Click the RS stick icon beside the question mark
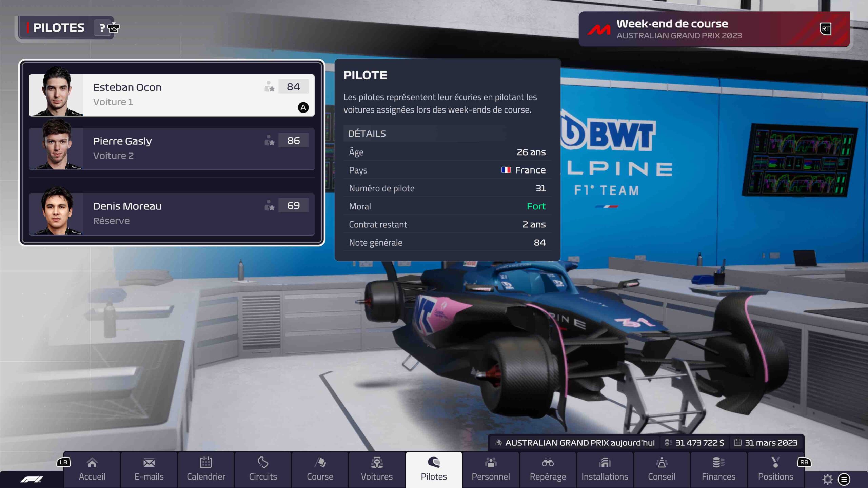 (114, 28)
